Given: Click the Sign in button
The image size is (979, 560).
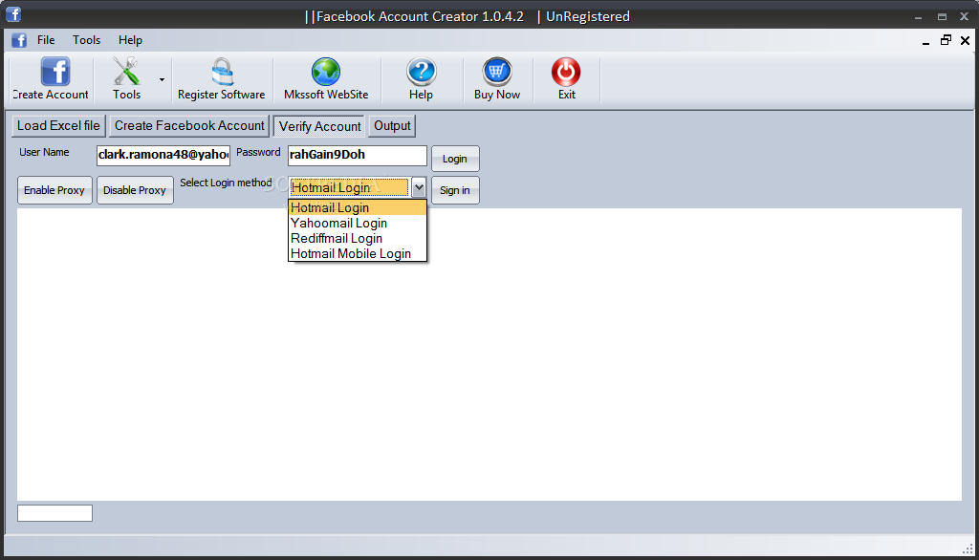Looking at the screenshot, I should click(455, 190).
